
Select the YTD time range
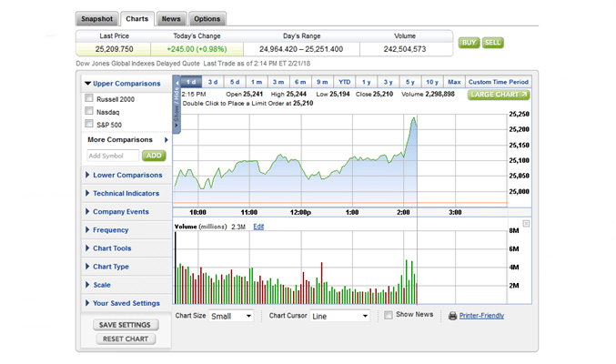click(345, 82)
